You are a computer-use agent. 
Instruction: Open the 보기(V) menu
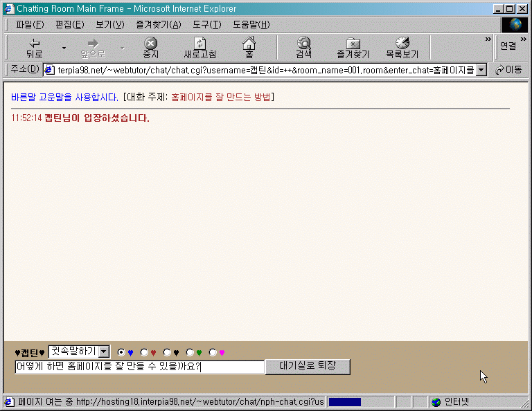click(110, 25)
